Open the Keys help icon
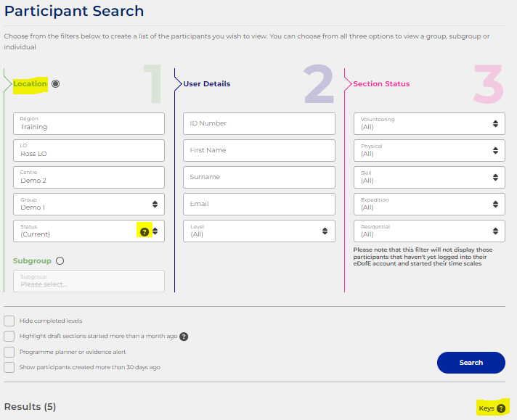 coord(501,408)
